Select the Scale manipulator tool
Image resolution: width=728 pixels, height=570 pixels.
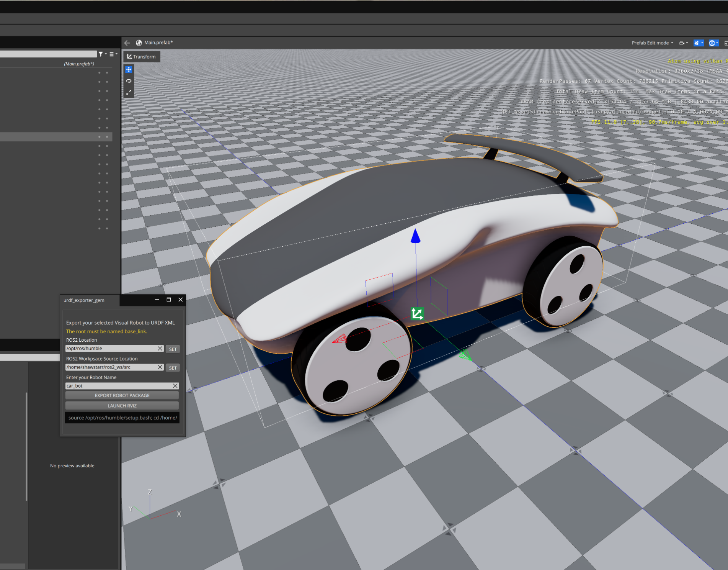pyautogui.click(x=129, y=92)
